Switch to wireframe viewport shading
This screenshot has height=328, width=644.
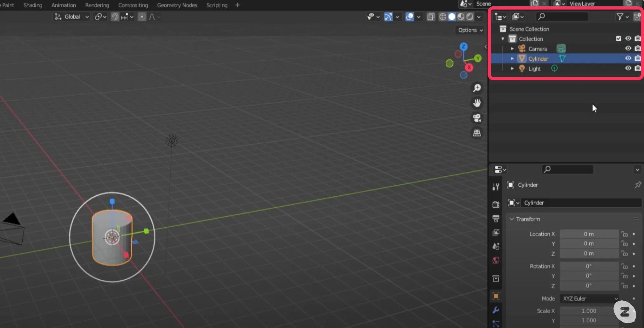coord(442,17)
